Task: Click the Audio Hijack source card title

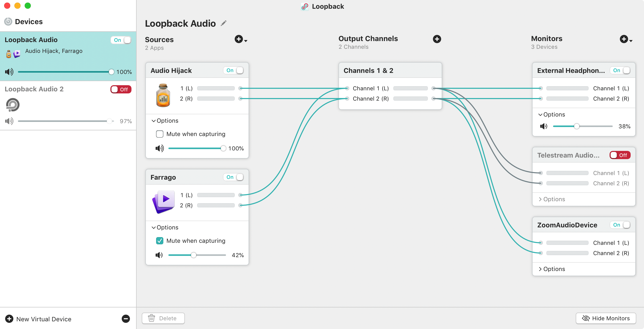Action: [171, 71]
